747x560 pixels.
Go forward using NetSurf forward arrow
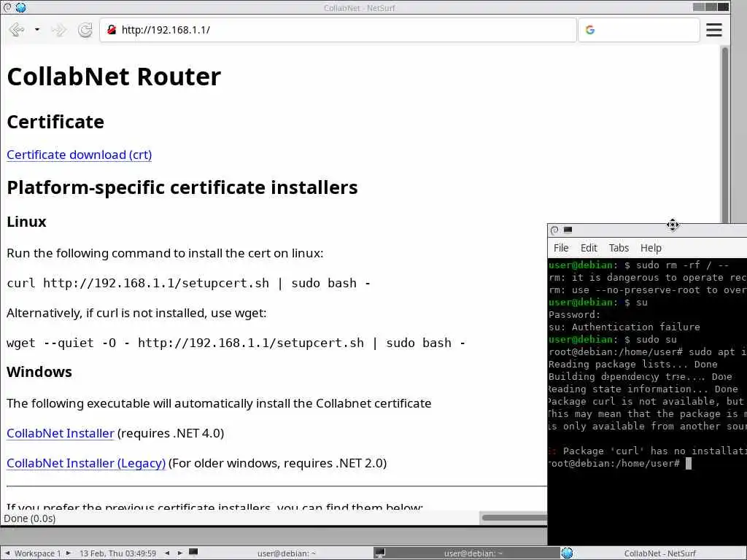click(59, 30)
